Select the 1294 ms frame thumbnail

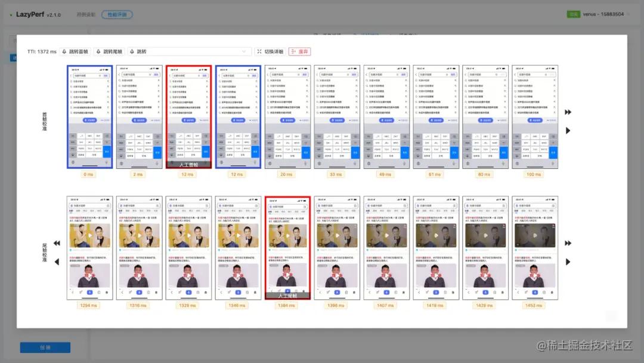pos(89,248)
